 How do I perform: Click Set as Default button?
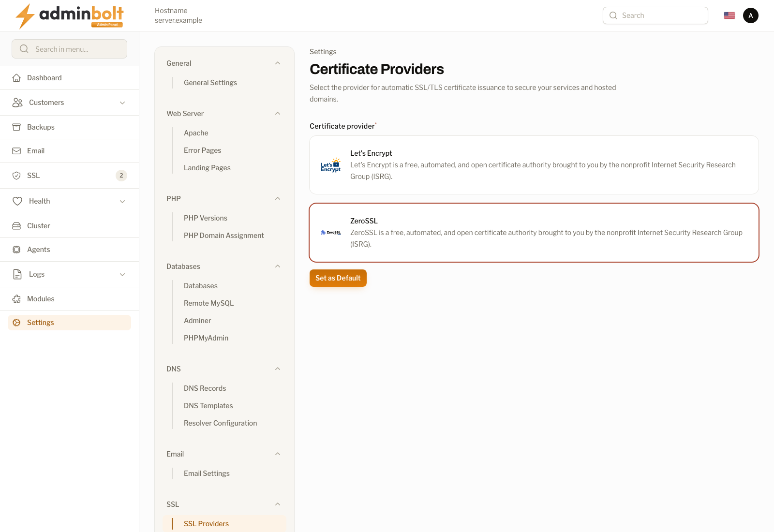pos(338,278)
